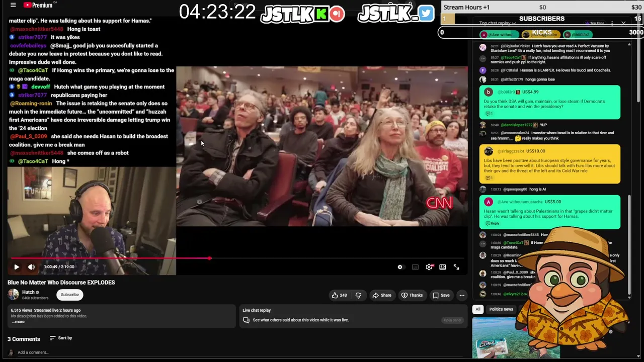Viewport: 644px width, 362px height.
Task: Open the YouTube hamburger guide menu
Action: point(13,5)
